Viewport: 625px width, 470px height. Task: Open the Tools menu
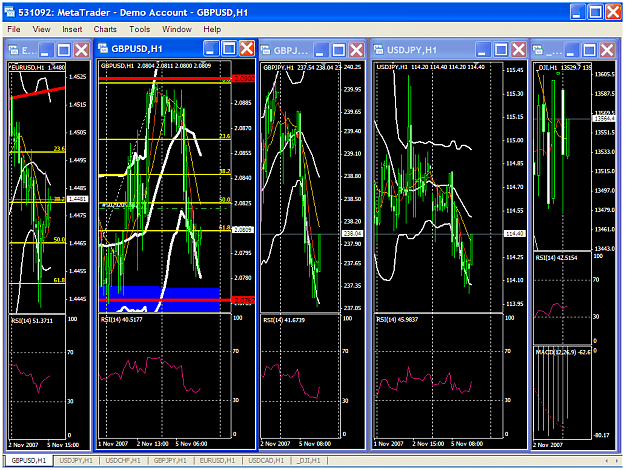point(140,29)
